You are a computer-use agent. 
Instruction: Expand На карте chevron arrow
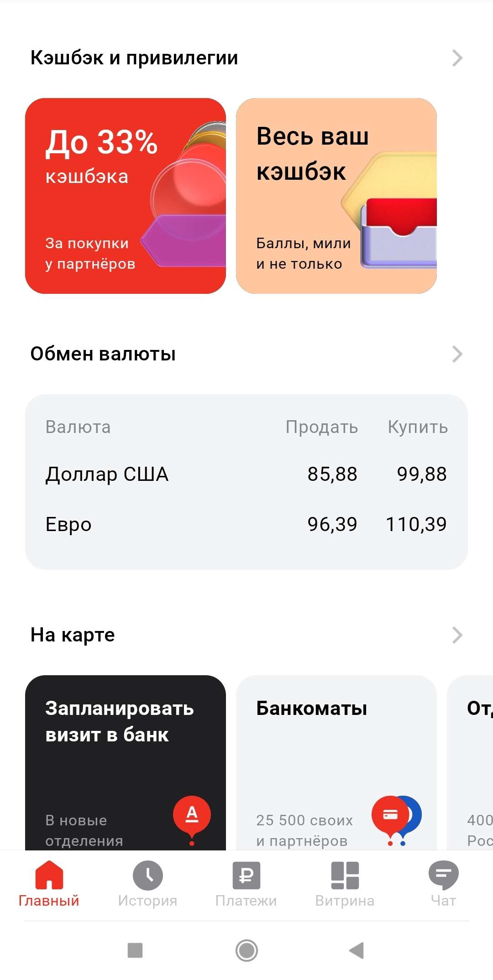click(x=457, y=635)
